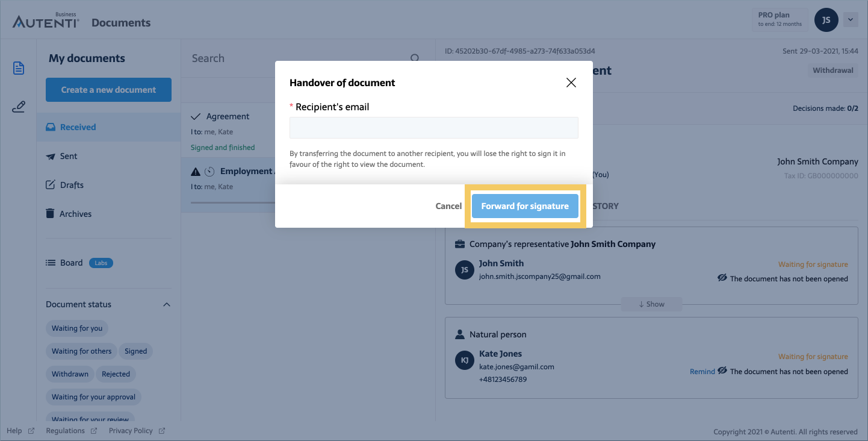
Task: Click the briefcase icon for Company's representative
Action: tap(460, 244)
